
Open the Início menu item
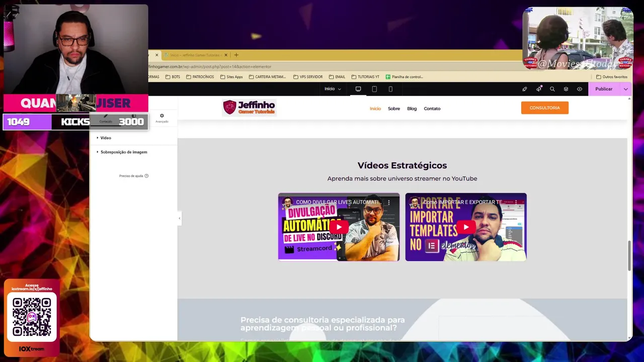click(375, 109)
